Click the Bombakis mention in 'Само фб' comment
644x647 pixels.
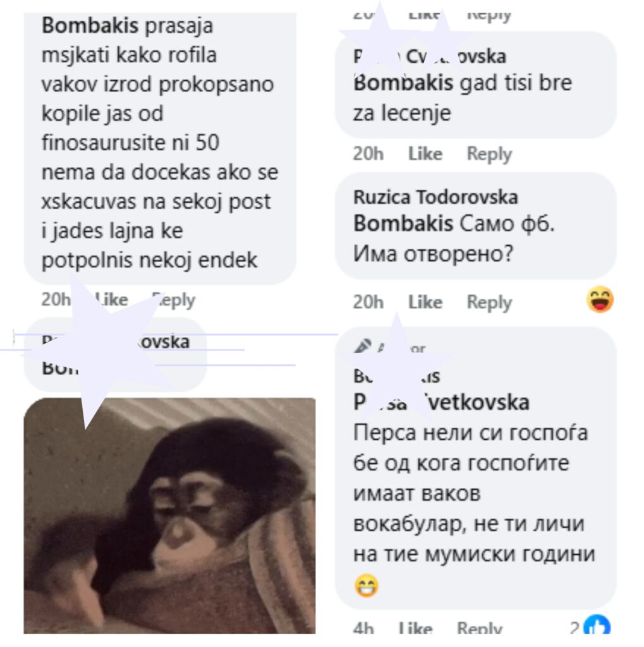(x=403, y=224)
